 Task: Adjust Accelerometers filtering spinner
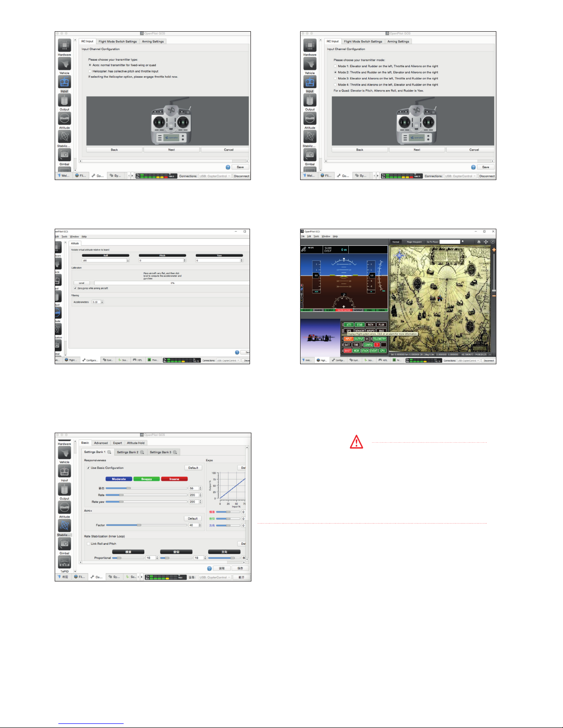coord(98,302)
